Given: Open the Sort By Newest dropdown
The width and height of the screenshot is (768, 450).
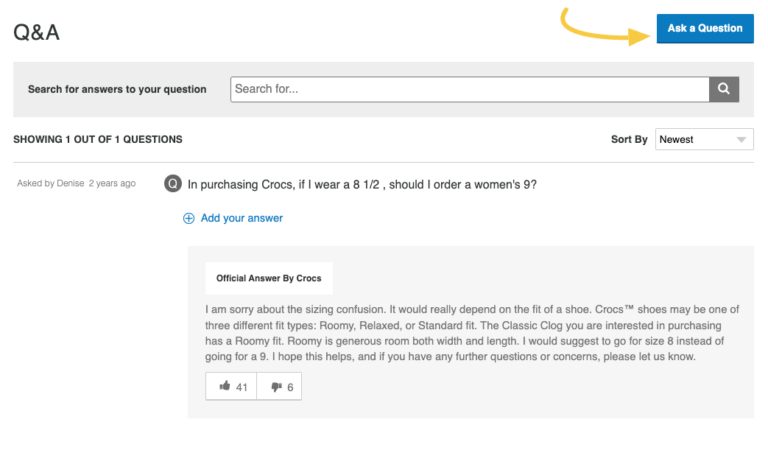Looking at the screenshot, I should (x=704, y=140).
